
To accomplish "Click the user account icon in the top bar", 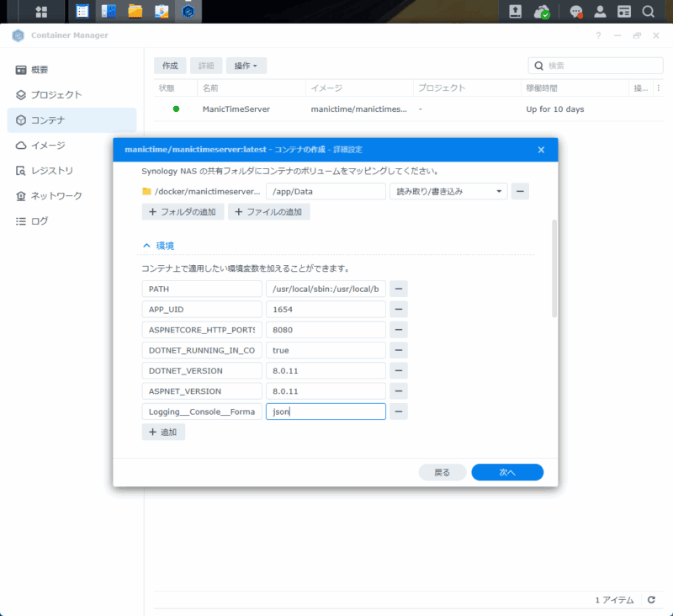I will coord(601,13).
